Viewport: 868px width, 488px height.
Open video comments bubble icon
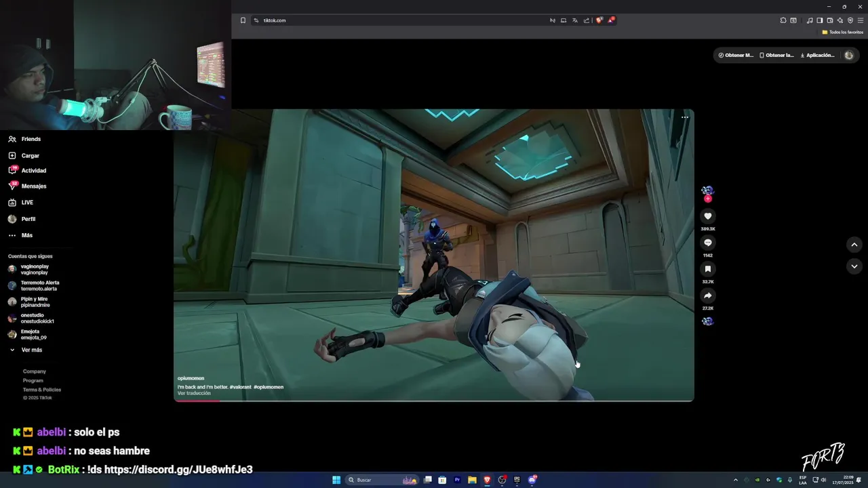click(x=707, y=243)
